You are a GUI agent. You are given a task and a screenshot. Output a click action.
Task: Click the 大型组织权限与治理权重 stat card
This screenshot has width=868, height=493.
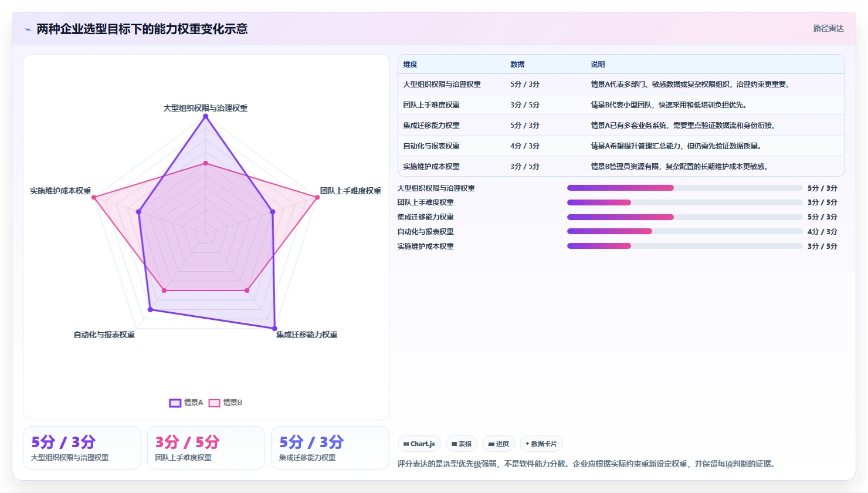tap(82, 448)
